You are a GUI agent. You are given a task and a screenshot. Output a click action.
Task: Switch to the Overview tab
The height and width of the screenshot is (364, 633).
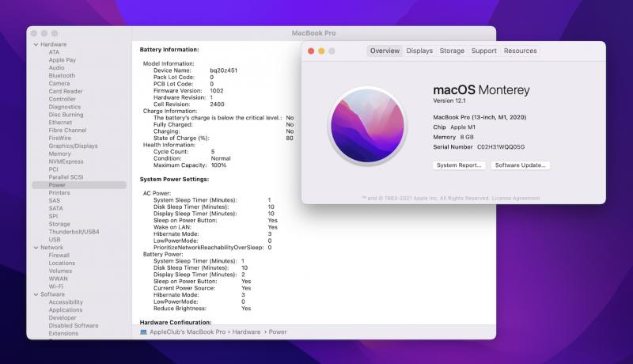click(x=385, y=51)
